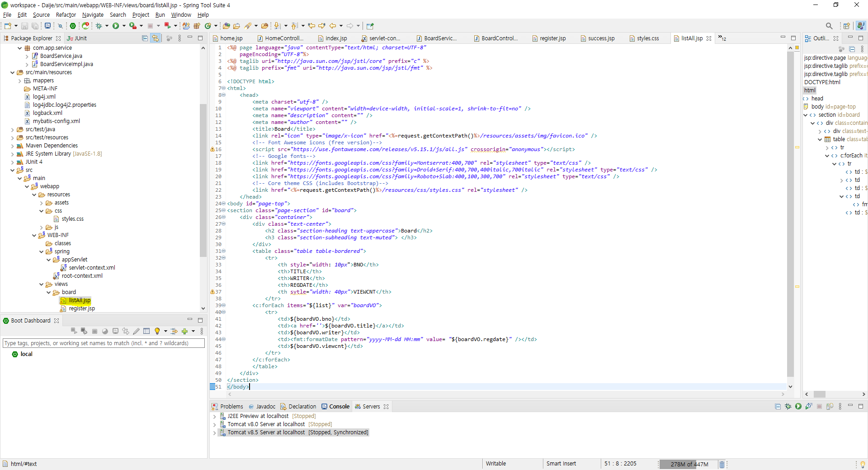The image size is (868, 470).
Task: Select J2EE Preview at localhost server
Action: coord(268,416)
